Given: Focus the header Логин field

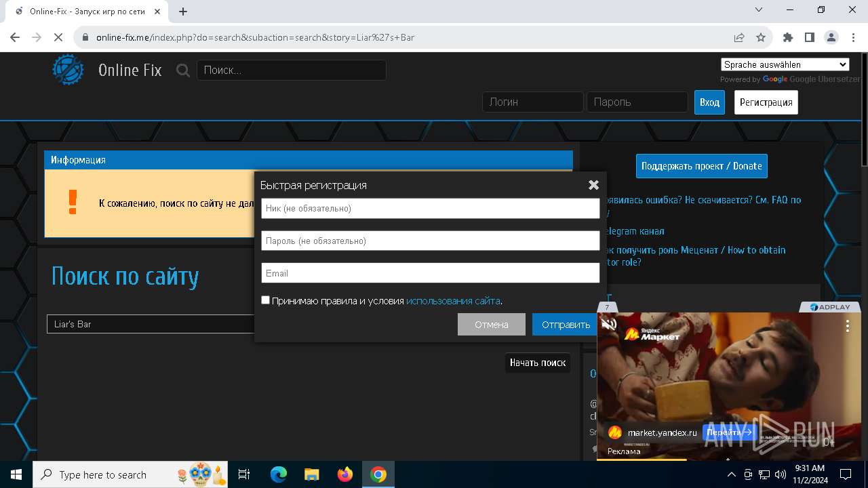Looking at the screenshot, I should click(533, 102).
